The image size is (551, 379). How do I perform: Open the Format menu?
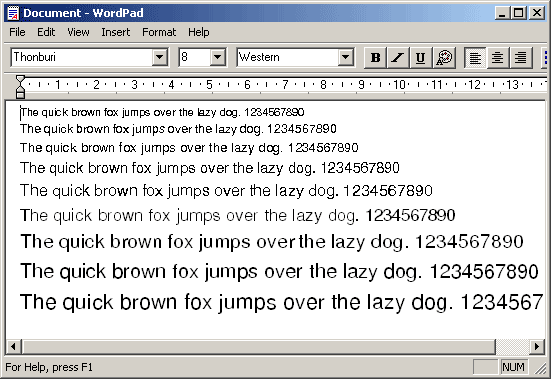coord(159,32)
